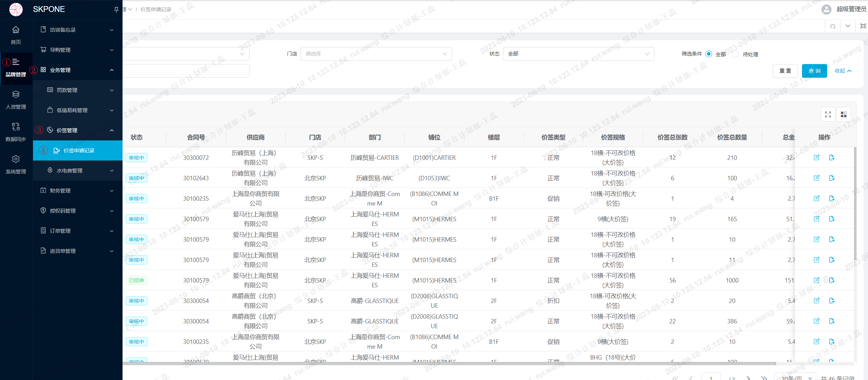Click the refresh icon in the tab bar

[x=833, y=26]
